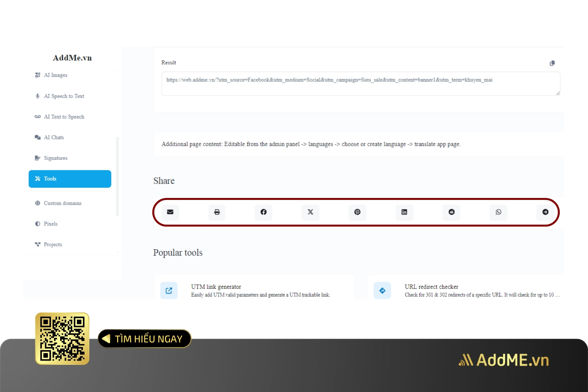Click the Email share icon
This screenshot has height=392, width=588.
point(170,212)
